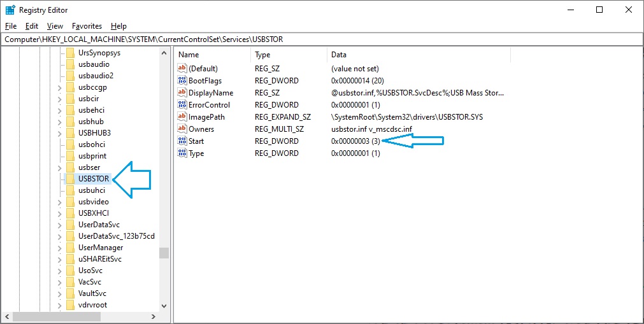Expand the usbvideo tree node

click(x=59, y=202)
